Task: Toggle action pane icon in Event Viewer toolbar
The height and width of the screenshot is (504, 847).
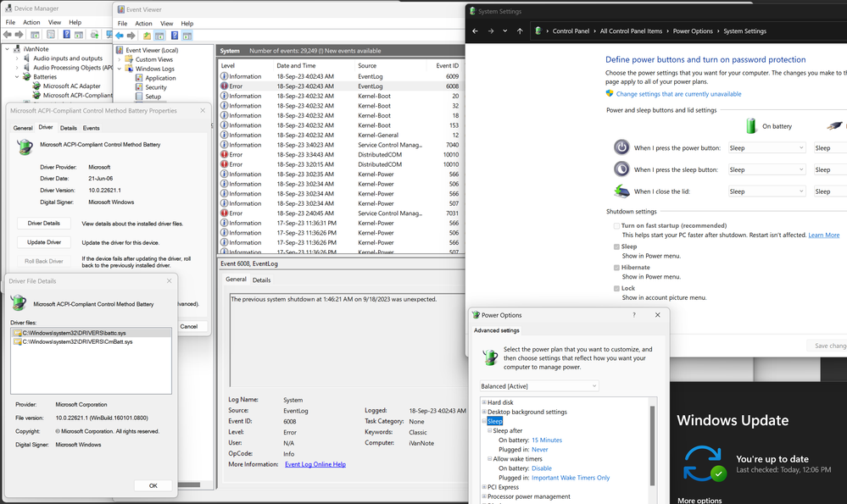Action: pos(187,36)
